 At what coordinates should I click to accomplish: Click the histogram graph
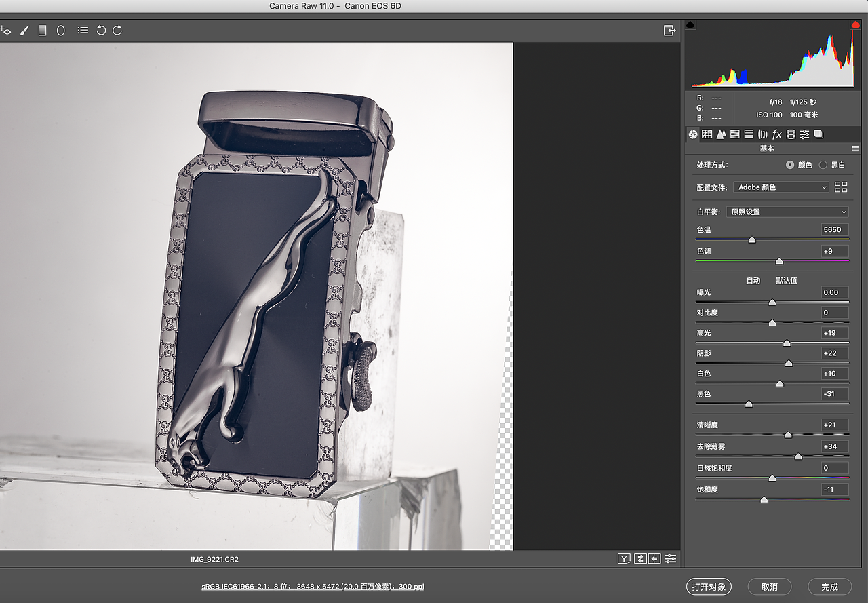[x=773, y=54]
